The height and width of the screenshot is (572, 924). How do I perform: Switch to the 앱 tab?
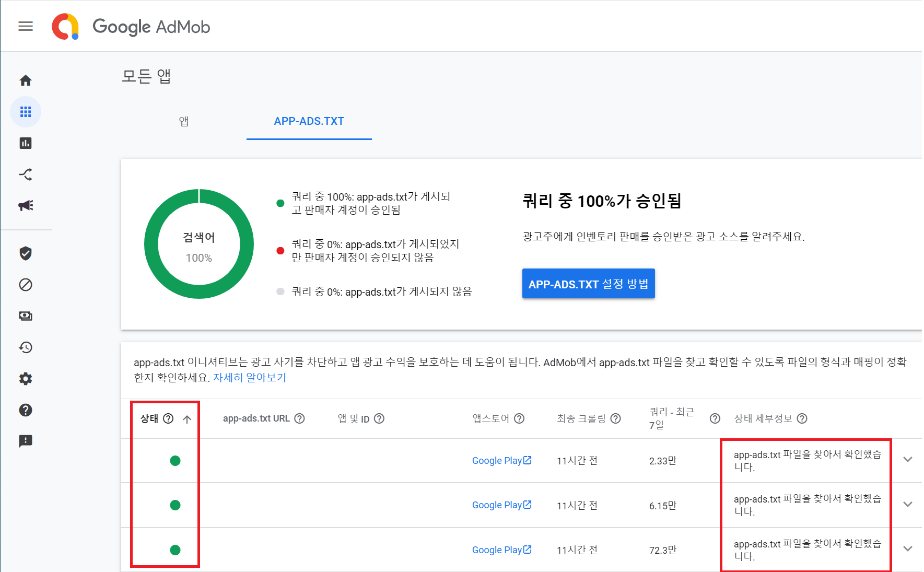(184, 121)
